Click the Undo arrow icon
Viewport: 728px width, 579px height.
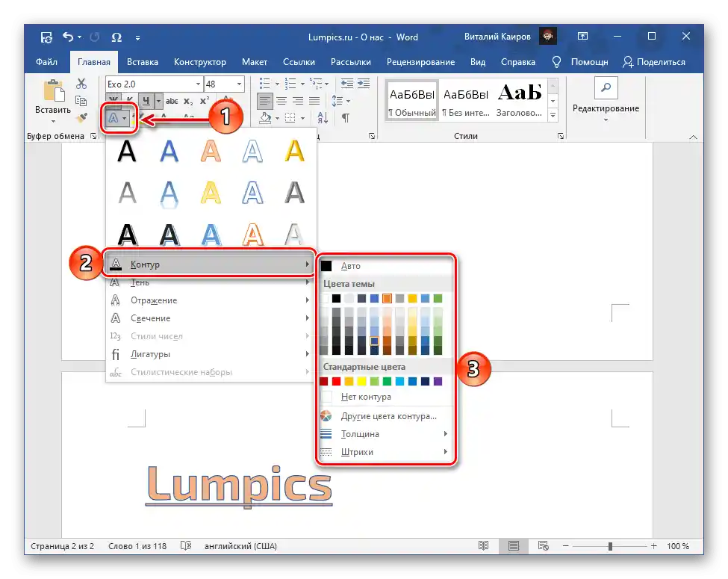(68, 37)
